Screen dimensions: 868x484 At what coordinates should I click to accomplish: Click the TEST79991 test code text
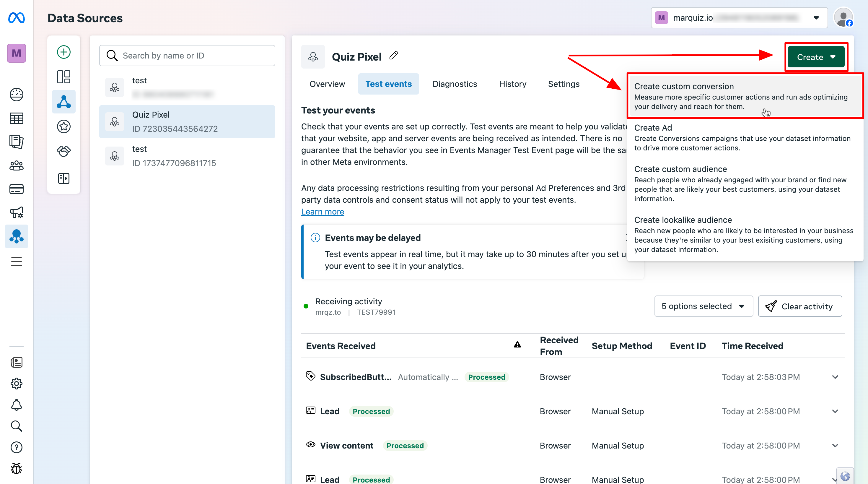(376, 312)
